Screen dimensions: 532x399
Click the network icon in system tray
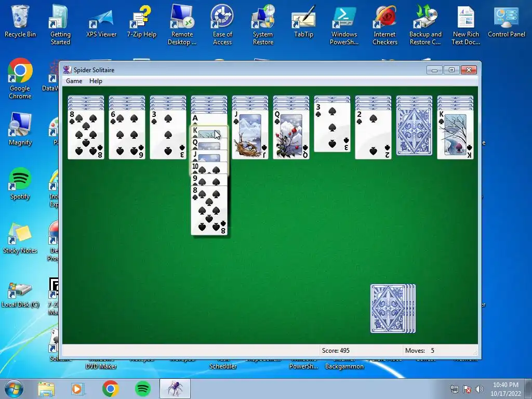(x=454, y=389)
